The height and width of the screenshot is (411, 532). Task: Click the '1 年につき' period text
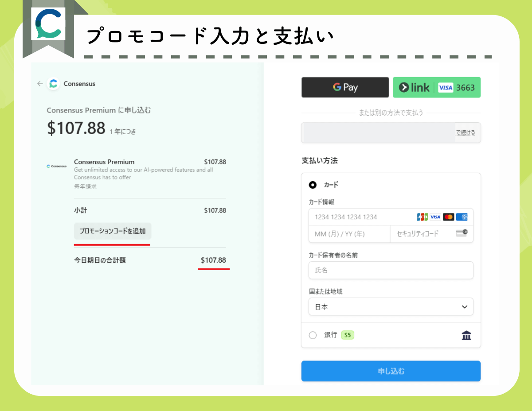[123, 132]
